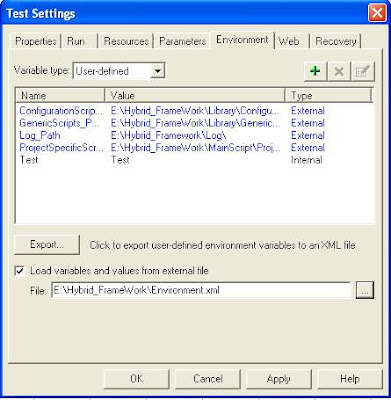This screenshot has height=400, width=391.
Task: Switch to the Recovery tab
Action: click(336, 41)
